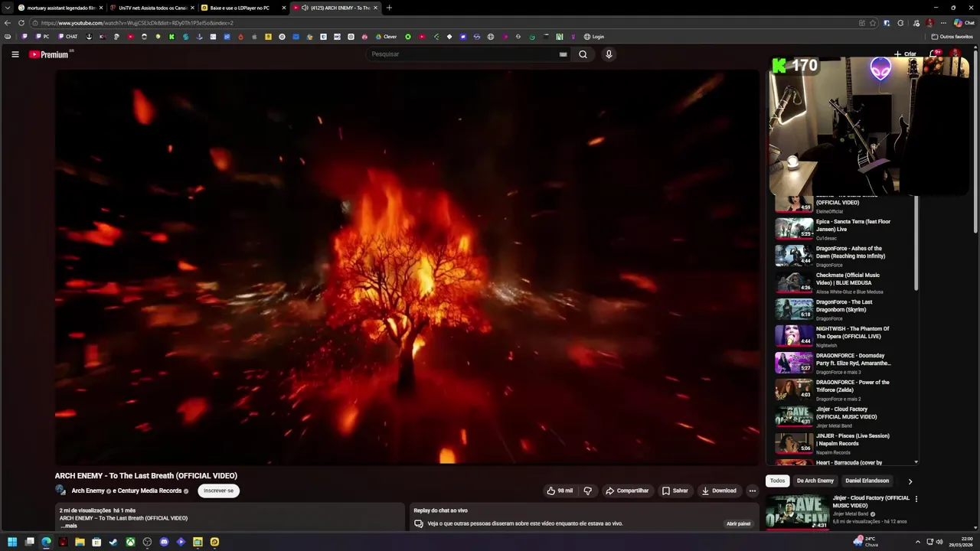
Task: Add page to favorites star
Action: [x=873, y=23]
